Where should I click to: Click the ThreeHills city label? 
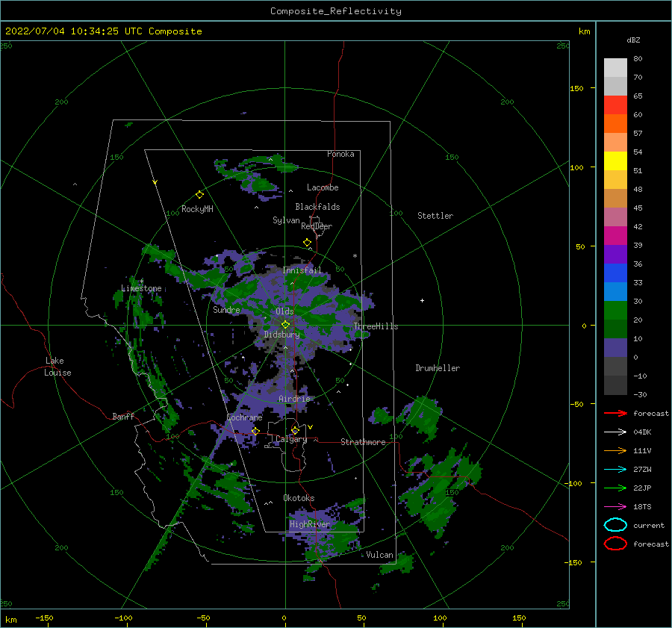376,326
